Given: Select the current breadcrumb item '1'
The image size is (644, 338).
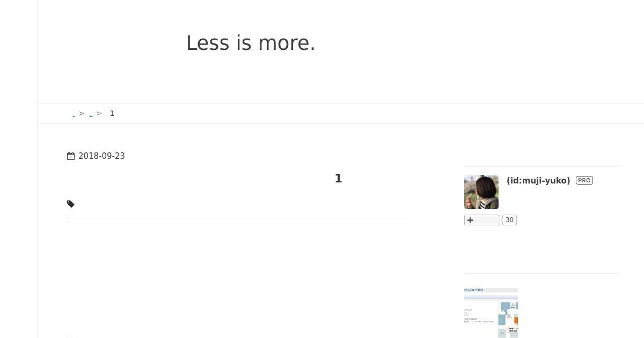Looking at the screenshot, I should (x=112, y=114).
